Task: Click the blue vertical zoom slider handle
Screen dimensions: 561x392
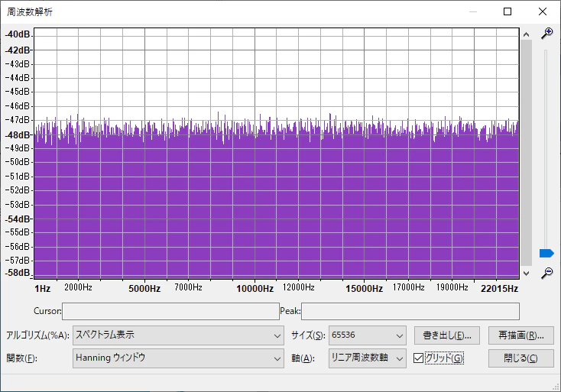Action: pyautogui.click(x=546, y=253)
